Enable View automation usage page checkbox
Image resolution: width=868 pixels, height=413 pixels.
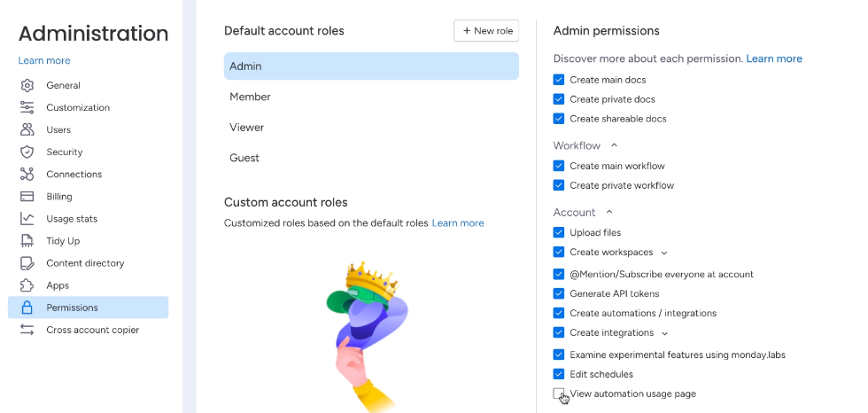pyautogui.click(x=559, y=394)
